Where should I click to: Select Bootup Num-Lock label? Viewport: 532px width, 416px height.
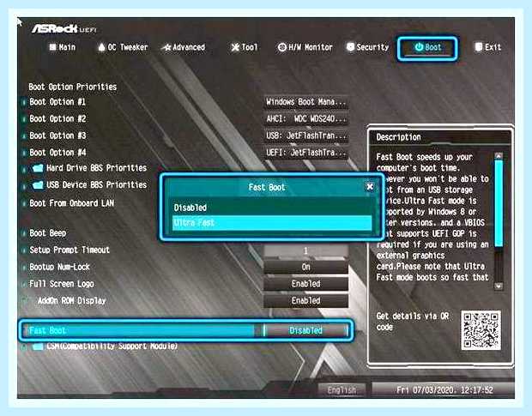pos(59,267)
